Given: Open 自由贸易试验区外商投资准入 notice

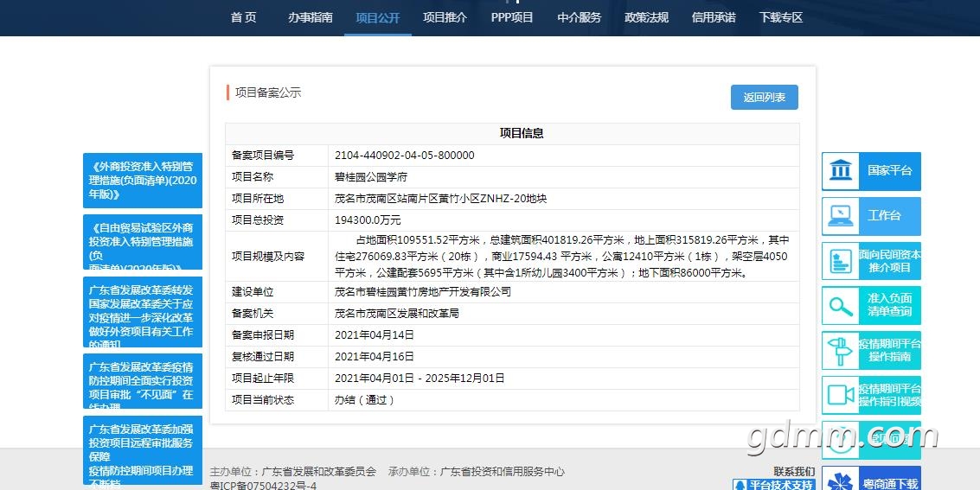Looking at the screenshot, I should click(143, 242).
